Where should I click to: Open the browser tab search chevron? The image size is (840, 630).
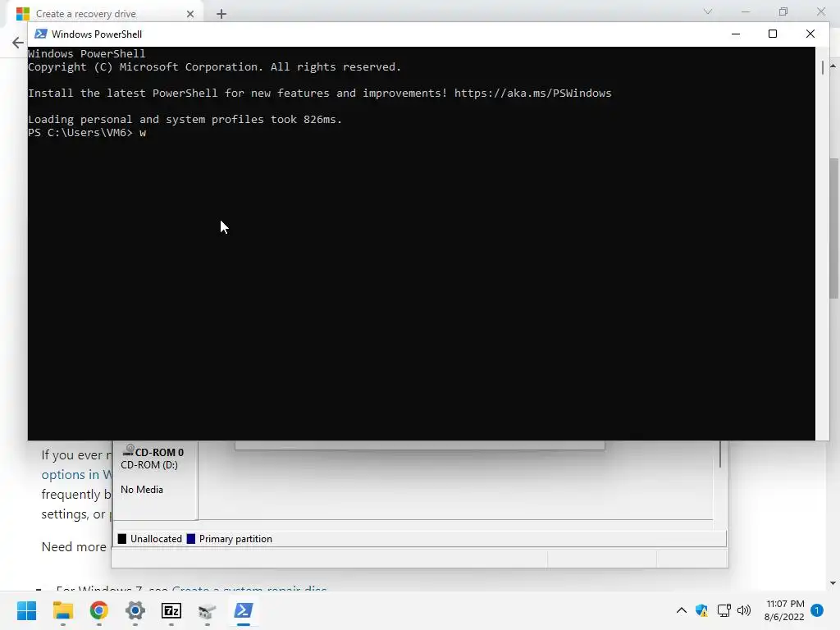coord(708,11)
